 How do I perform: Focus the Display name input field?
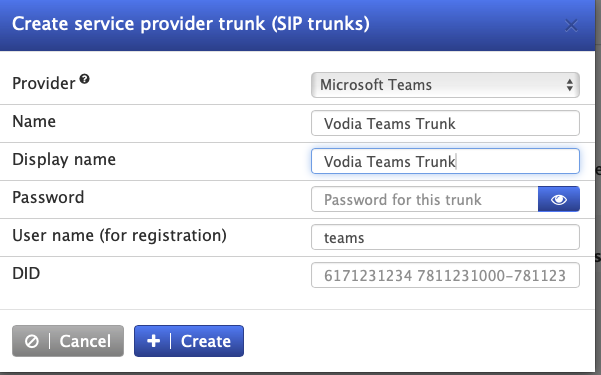click(x=445, y=161)
